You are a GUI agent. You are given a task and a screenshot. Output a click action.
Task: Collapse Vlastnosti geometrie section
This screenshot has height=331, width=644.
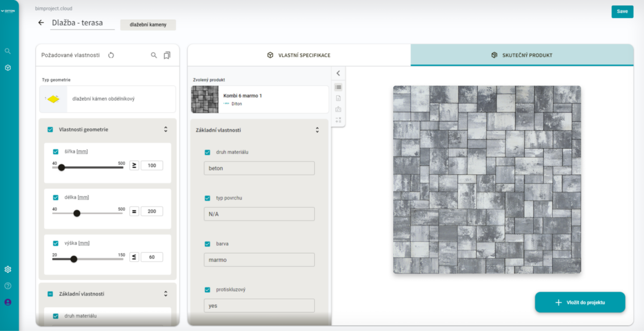pyautogui.click(x=165, y=129)
